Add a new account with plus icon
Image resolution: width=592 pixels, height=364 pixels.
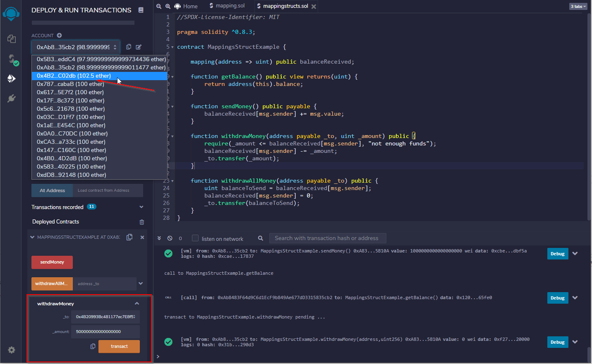point(59,36)
